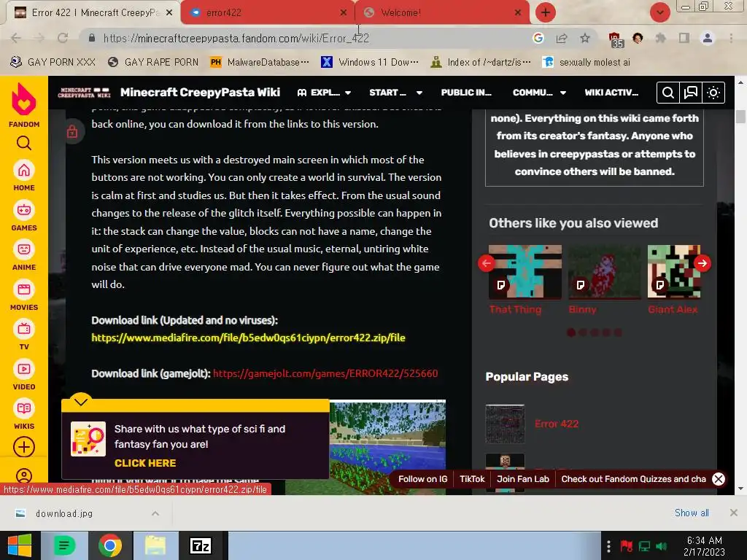Click the plus circle in Fandom sidebar
The height and width of the screenshot is (560, 747).
pos(24,447)
